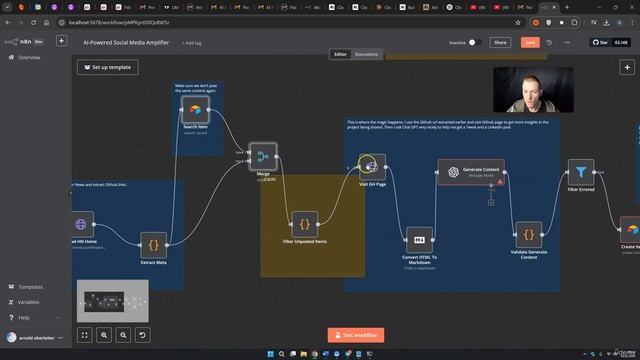Open user menu dots beside arnold oberleiter

pyautogui.click(x=61, y=338)
